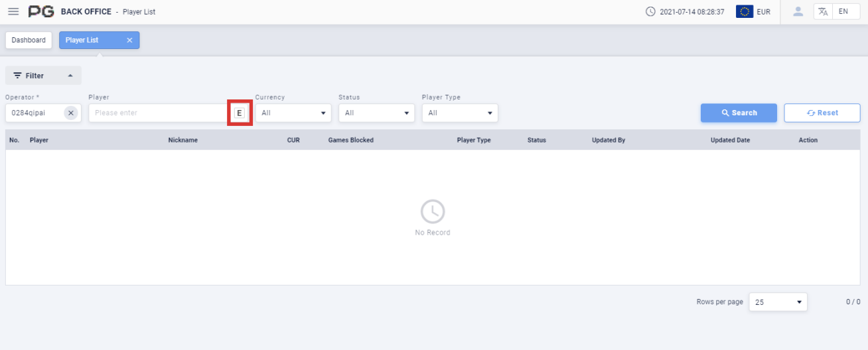Click the clock icon beside the timestamp

coord(650,12)
